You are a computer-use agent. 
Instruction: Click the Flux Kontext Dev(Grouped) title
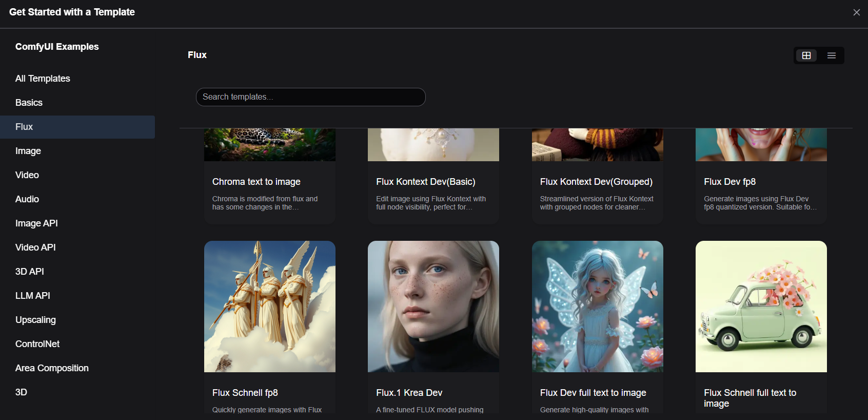596,182
